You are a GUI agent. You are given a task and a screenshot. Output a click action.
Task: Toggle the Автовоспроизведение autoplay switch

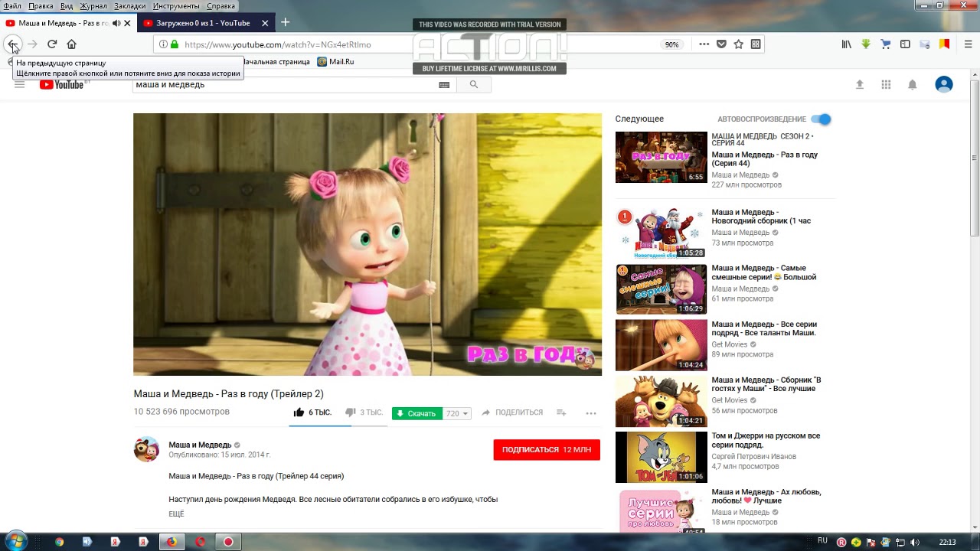(x=821, y=119)
